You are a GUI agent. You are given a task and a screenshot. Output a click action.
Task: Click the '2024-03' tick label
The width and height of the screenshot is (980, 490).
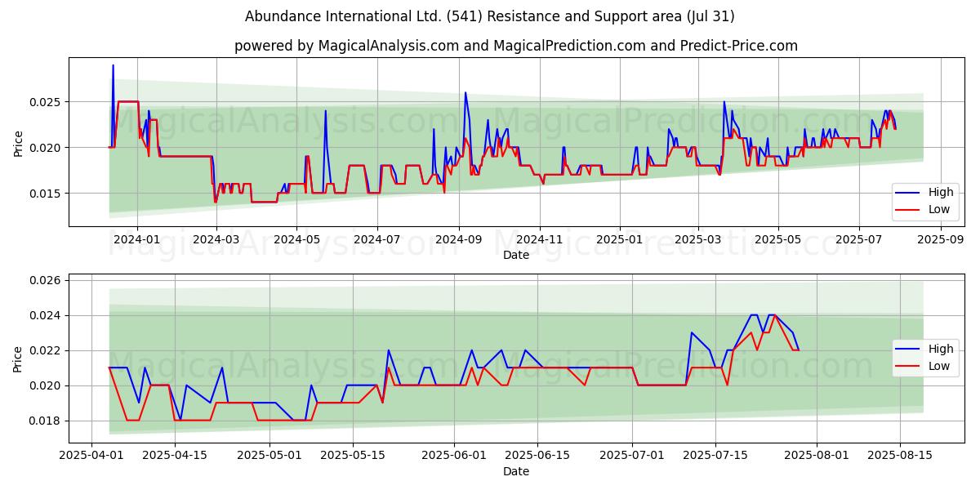coord(216,239)
